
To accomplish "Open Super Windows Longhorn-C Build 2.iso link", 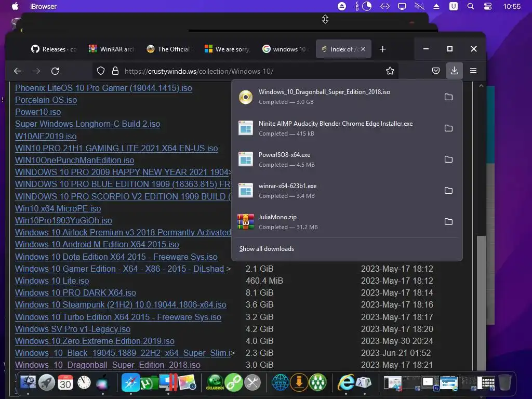I will tap(87, 124).
